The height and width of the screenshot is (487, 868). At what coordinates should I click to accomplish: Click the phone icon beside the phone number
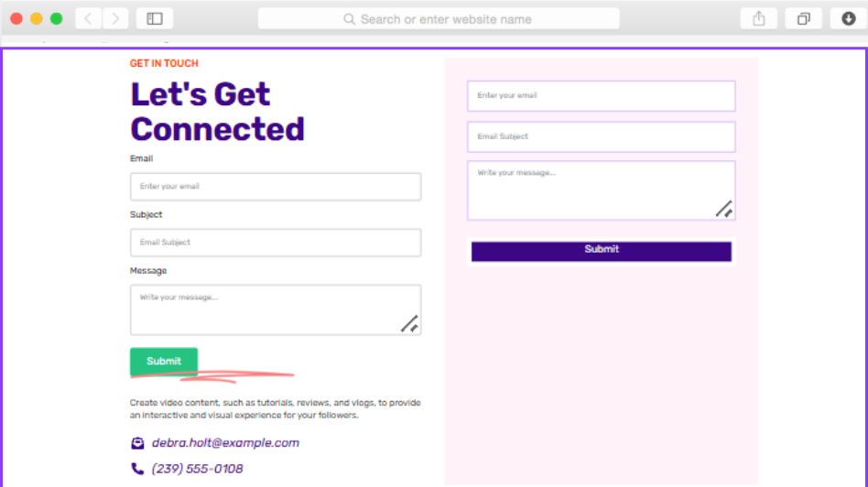[x=137, y=469]
